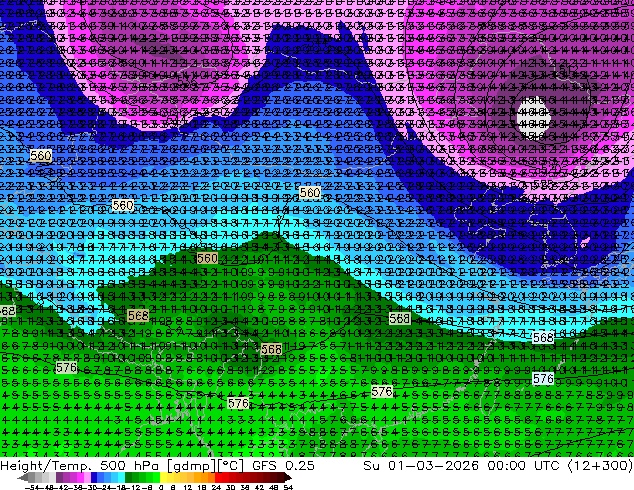The height and width of the screenshot is (490, 634).
Task: Click the '500 hPa' level text
Action: [131, 466]
